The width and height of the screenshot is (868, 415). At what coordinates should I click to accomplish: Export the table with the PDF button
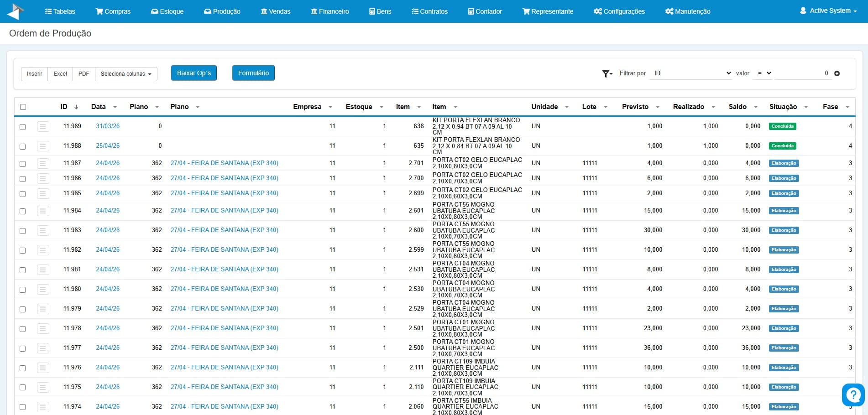coord(84,74)
